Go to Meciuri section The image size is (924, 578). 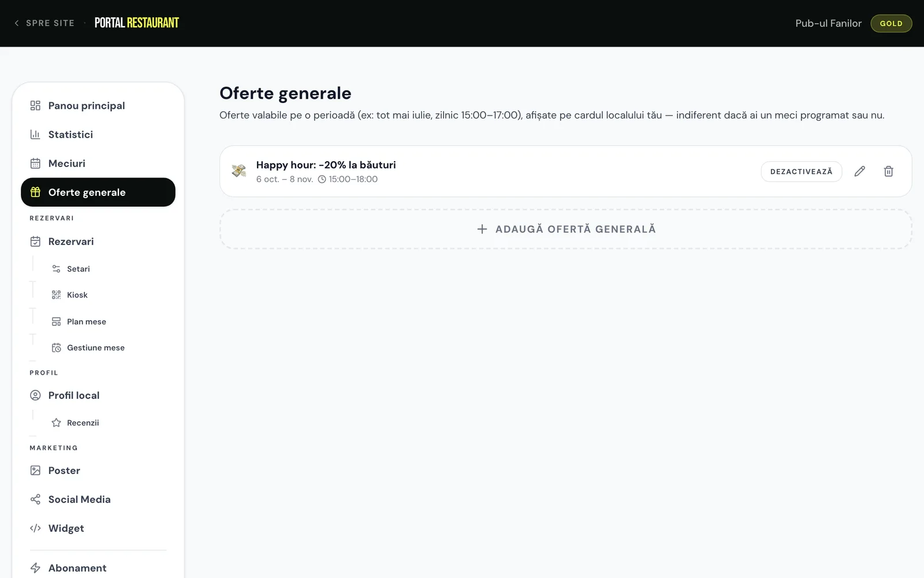[98, 164]
